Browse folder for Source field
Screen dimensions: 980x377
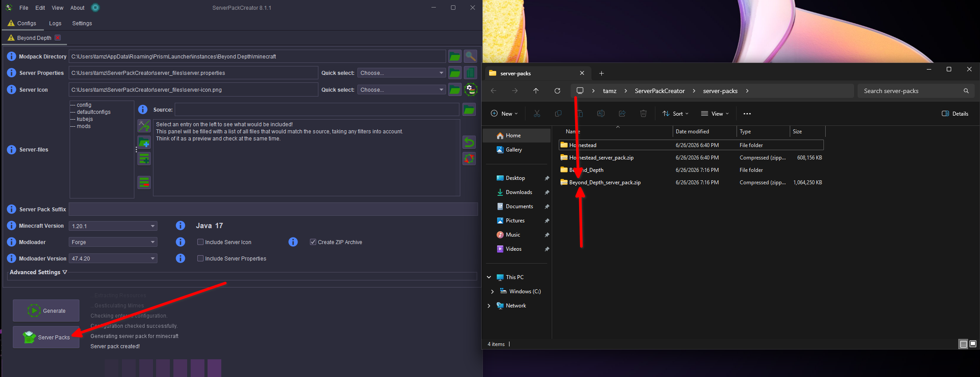(469, 109)
